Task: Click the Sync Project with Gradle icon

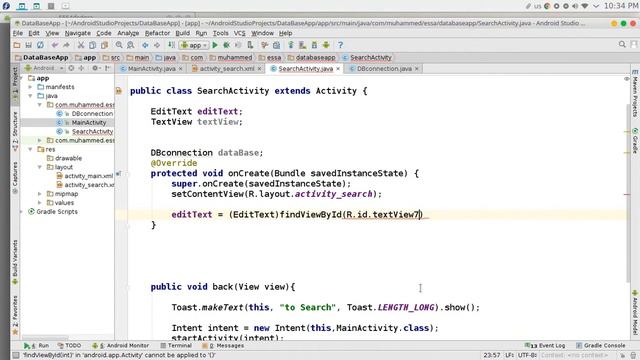Action: [291, 45]
